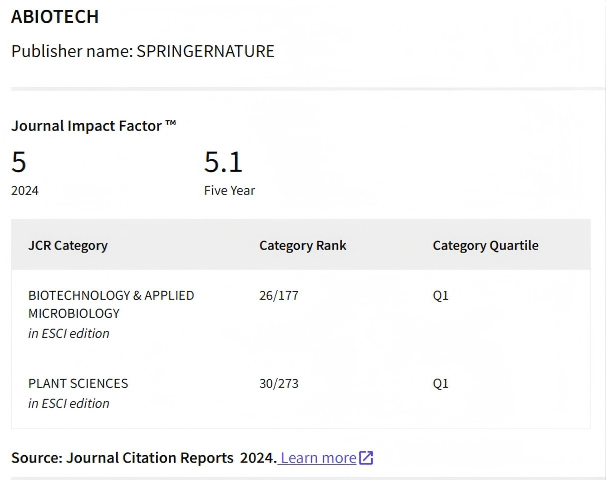Click the Q1 quartile in the Plant Sciences row
The image size is (607, 480).
pos(440,383)
